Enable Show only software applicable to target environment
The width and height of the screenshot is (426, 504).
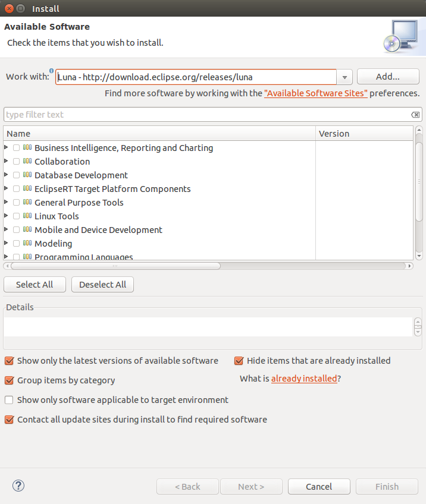(9, 400)
